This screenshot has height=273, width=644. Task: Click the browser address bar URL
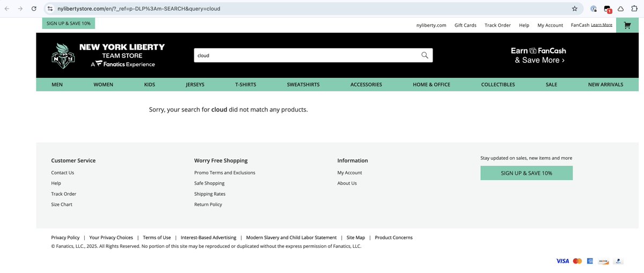[x=138, y=9]
